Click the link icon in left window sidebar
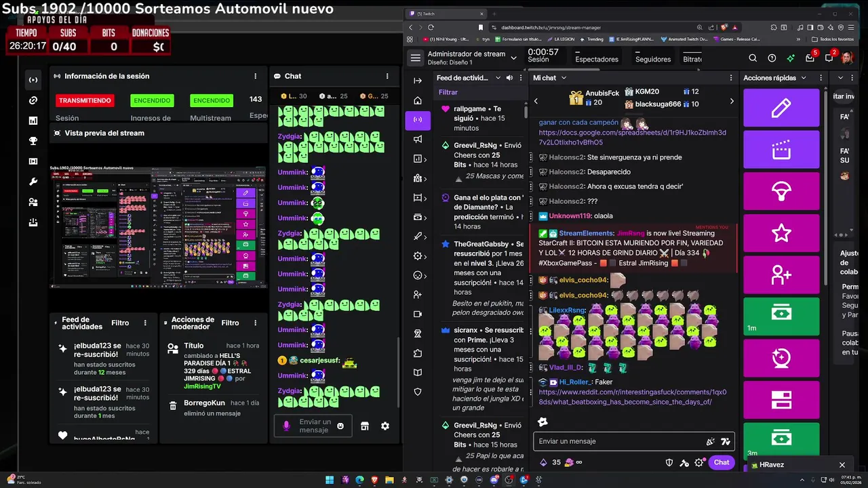868x488 pixels. [33, 100]
